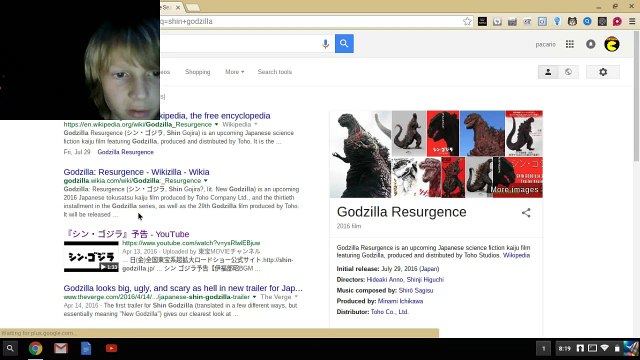This screenshot has width=640, height=360.
Task: Open the large Godzilla image in panel
Action: (360, 154)
